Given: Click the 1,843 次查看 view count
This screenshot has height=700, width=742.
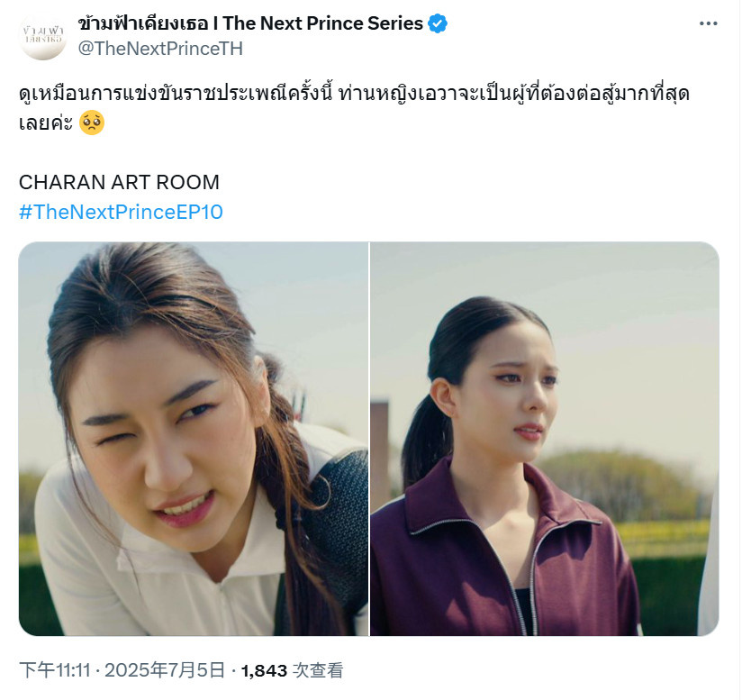Looking at the screenshot, I should (x=292, y=670).
